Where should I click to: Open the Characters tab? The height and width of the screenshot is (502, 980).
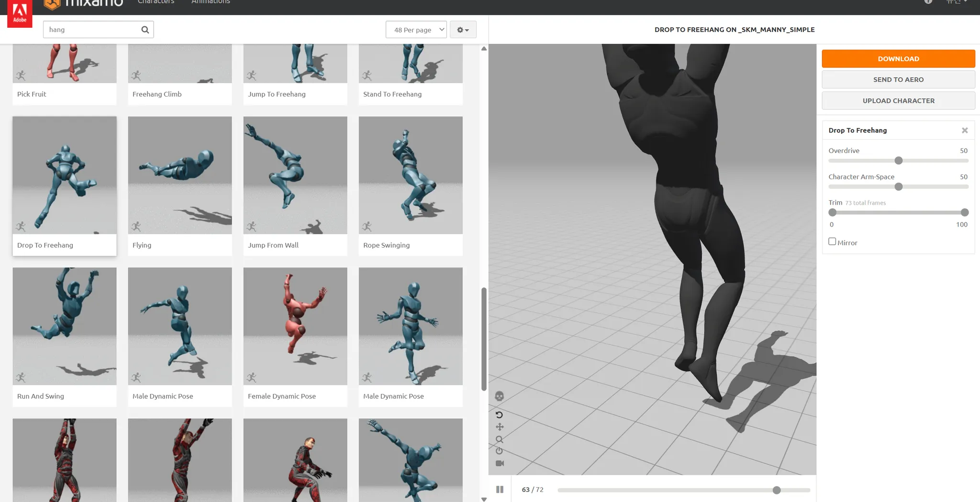(156, 2)
